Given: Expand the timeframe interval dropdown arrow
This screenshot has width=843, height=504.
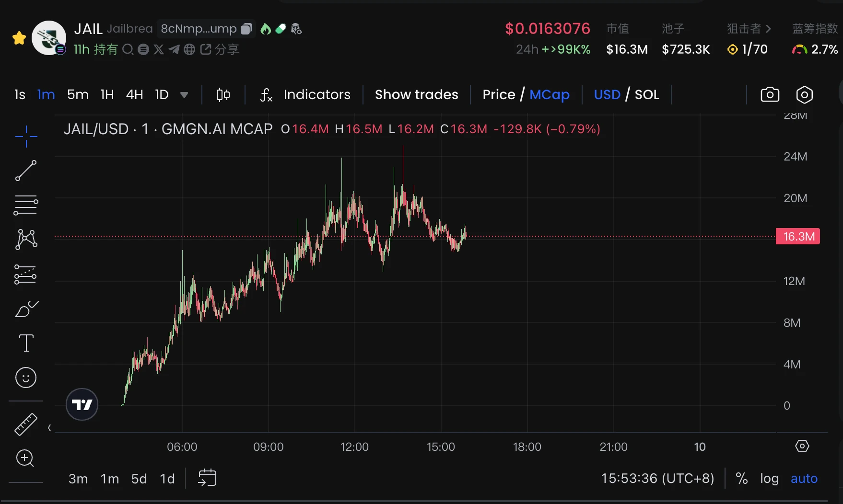Looking at the screenshot, I should 184,95.
